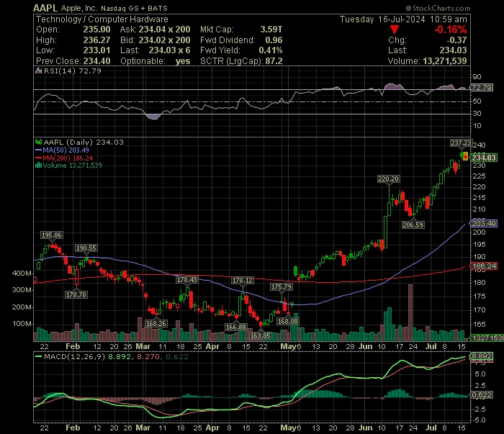Click the Volume 13,271,539 header value
The width and height of the screenshot is (504, 434).
click(x=444, y=61)
